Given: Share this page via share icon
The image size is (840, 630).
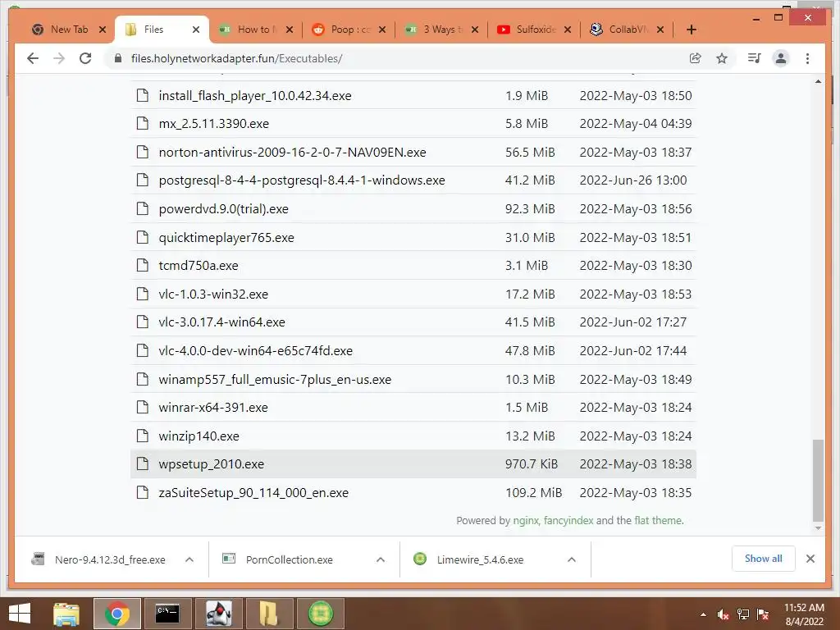Looking at the screenshot, I should point(696,58).
